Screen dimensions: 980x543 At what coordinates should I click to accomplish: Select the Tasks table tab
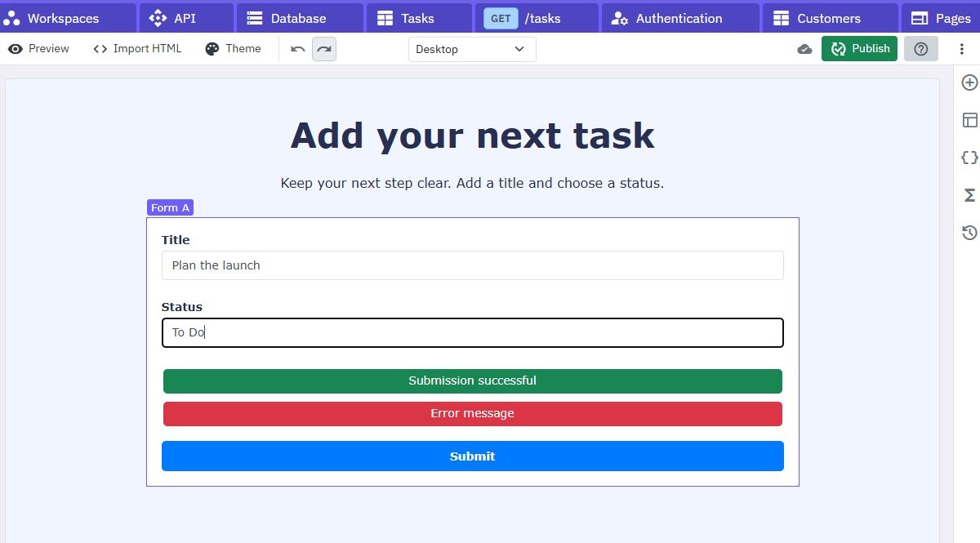[418, 18]
